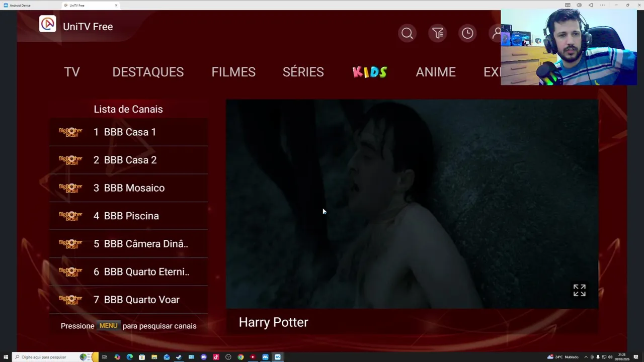Switch to the KIDS tab
Screen dimensions: 644x362
click(x=370, y=72)
